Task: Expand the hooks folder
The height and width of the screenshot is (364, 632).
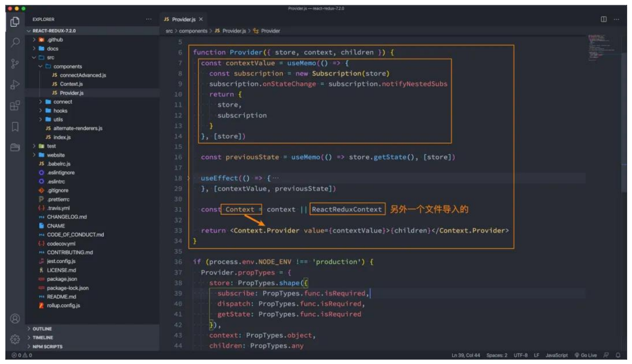Action: (x=93, y=111)
